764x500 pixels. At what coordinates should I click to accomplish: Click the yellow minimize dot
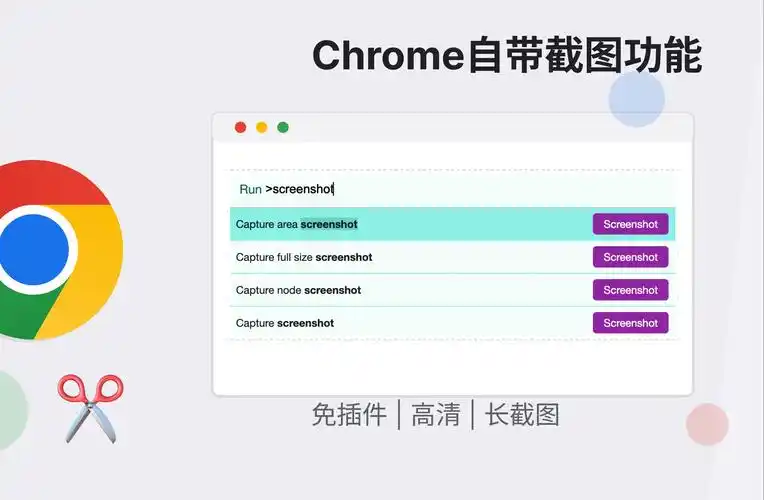point(262,127)
